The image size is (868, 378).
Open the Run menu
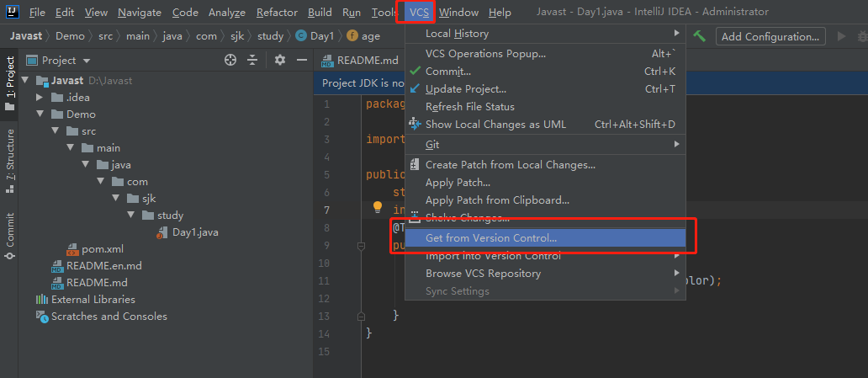[x=352, y=12]
